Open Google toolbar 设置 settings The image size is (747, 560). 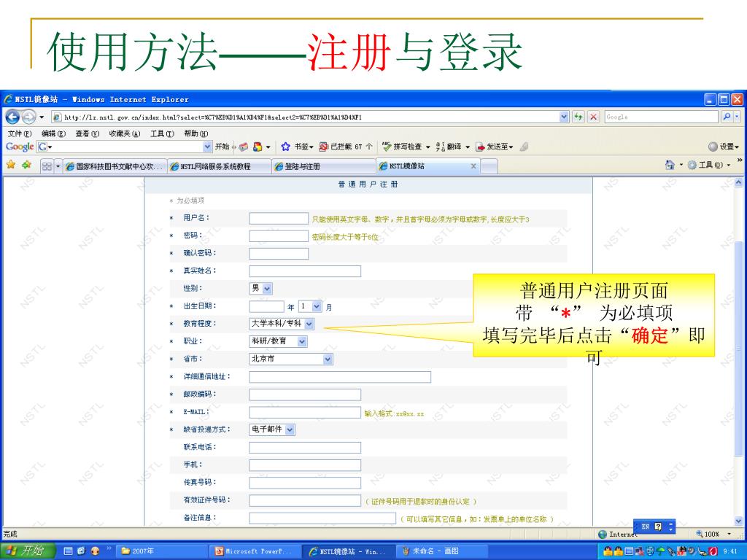pyautogui.click(x=723, y=147)
